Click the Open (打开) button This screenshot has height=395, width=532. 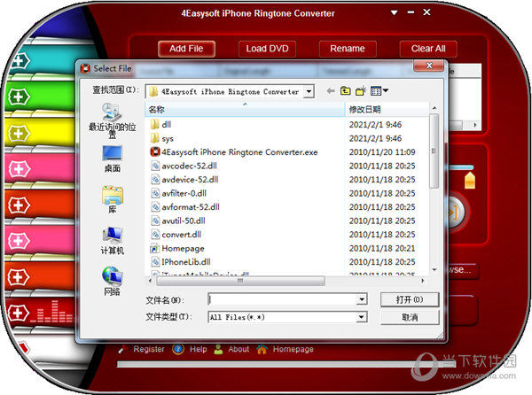(410, 300)
